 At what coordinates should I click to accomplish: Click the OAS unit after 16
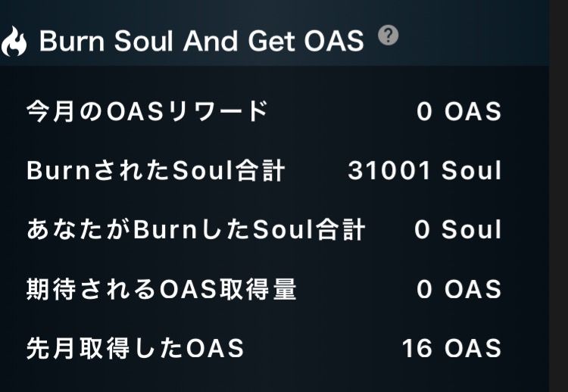(473, 348)
